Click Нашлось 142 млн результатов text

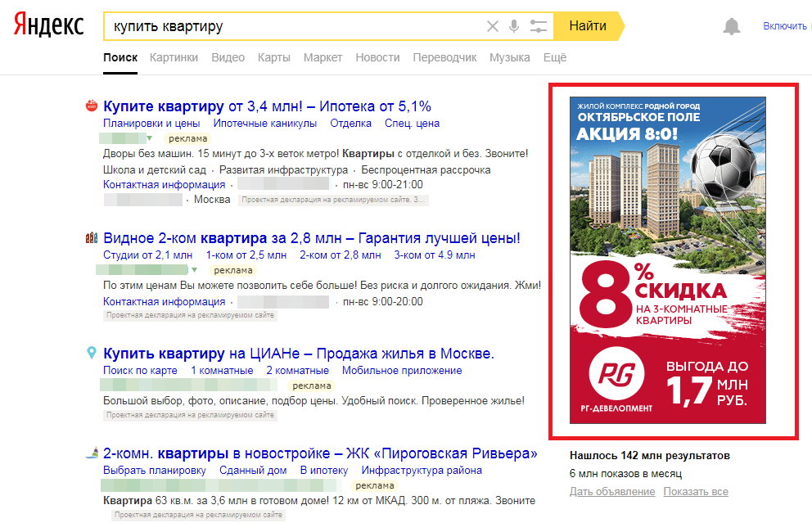pos(650,455)
